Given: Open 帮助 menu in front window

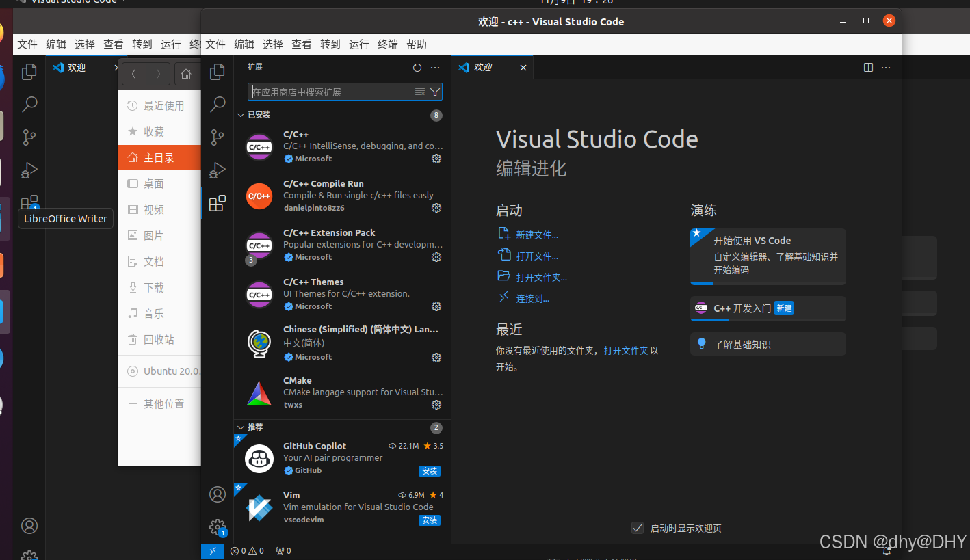Looking at the screenshot, I should point(417,44).
